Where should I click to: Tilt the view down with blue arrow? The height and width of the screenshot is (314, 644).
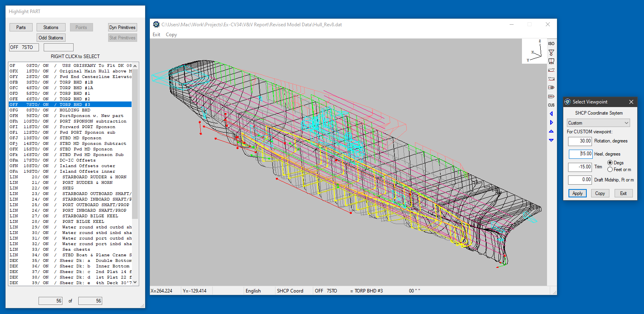point(551,140)
